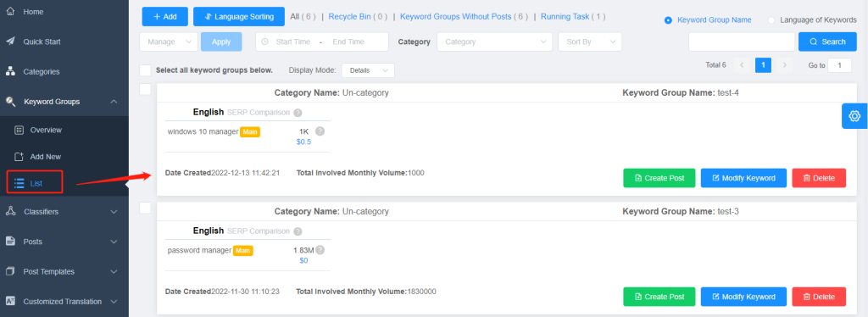Screen dimensions: 868x317
Task: Click the keyword search input field
Action: (x=742, y=42)
